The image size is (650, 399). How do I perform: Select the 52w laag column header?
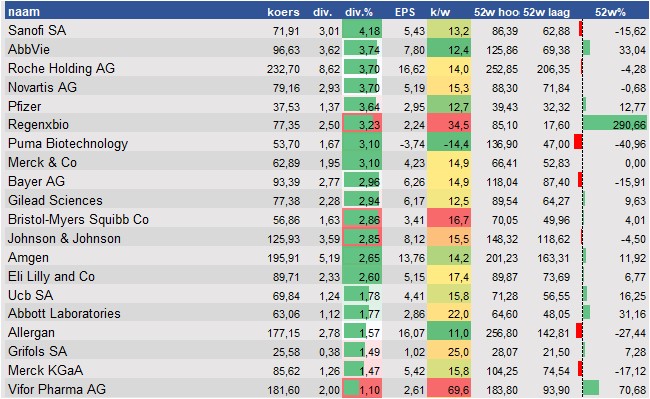click(546, 12)
